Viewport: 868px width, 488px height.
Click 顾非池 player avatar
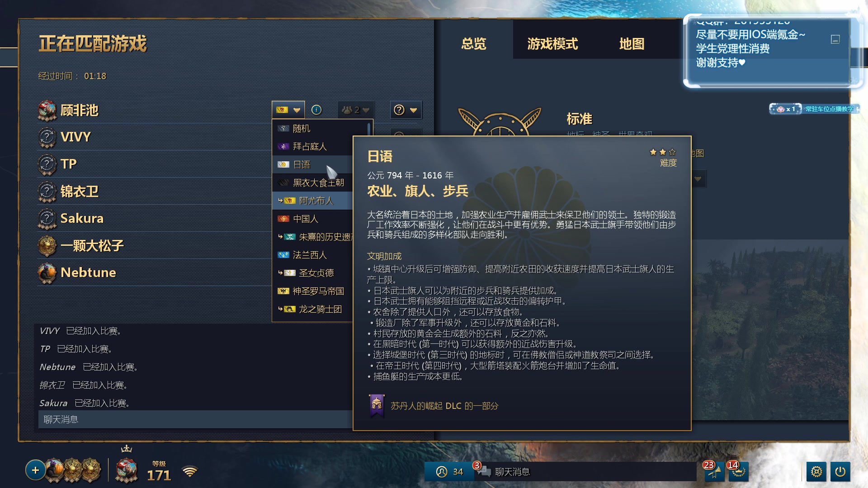point(47,111)
